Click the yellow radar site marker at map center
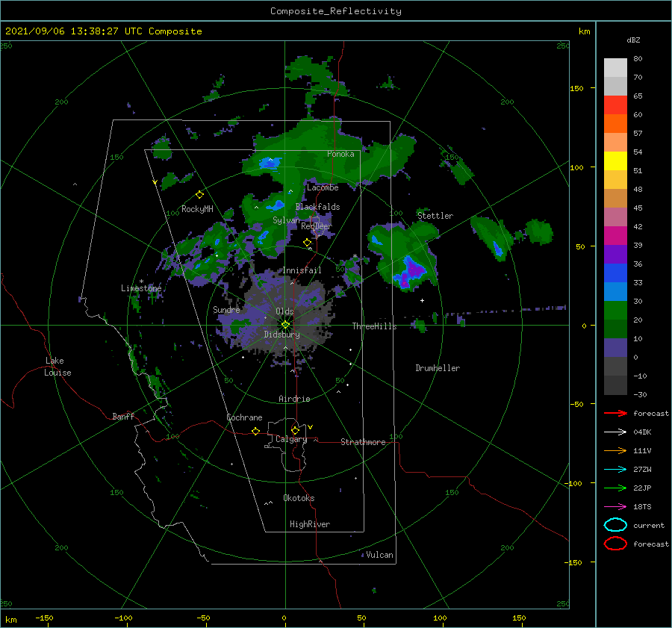The width and height of the screenshot is (672, 628). pos(285,325)
